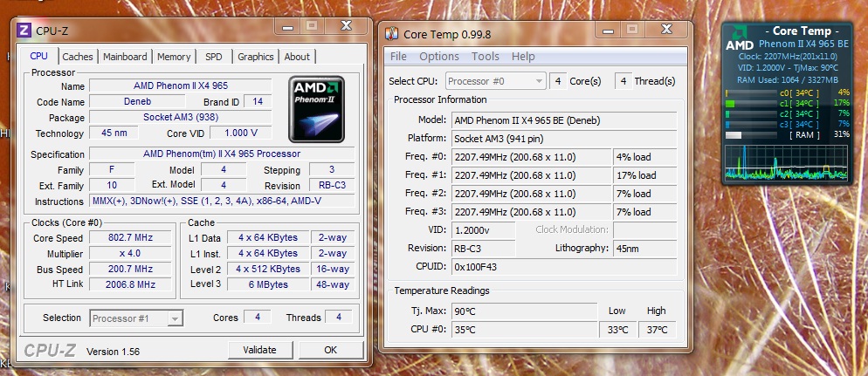The height and width of the screenshot is (376, 868).
Task: Click the CPU #0 temperature 35°C
Action: (x=524, y=330)
